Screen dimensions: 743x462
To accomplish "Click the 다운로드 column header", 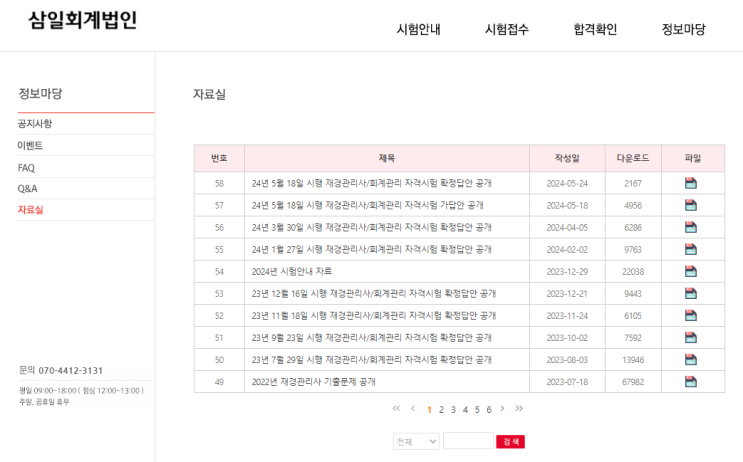I will click(633, 158).
